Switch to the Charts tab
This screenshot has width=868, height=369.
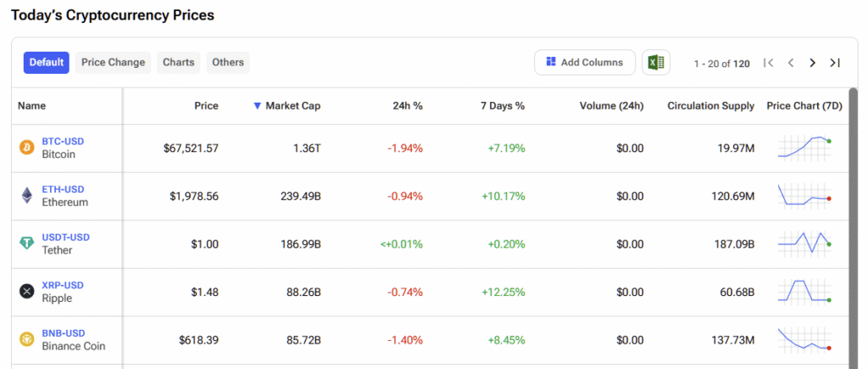(x=179, y=63)
